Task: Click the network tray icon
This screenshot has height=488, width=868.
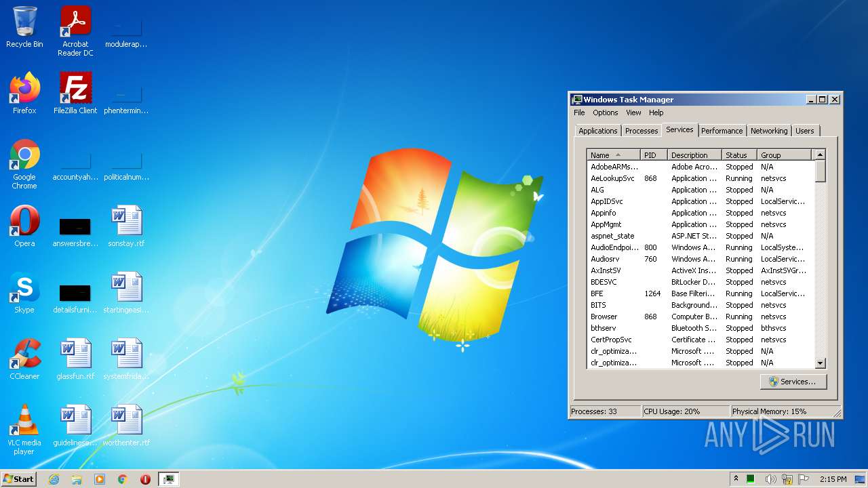Action: tap(787, 479)
